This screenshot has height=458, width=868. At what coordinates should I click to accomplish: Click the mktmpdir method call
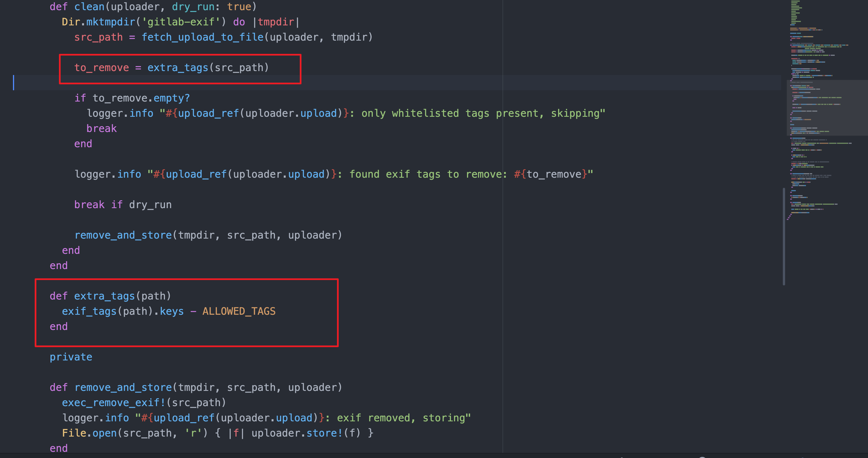111,22
